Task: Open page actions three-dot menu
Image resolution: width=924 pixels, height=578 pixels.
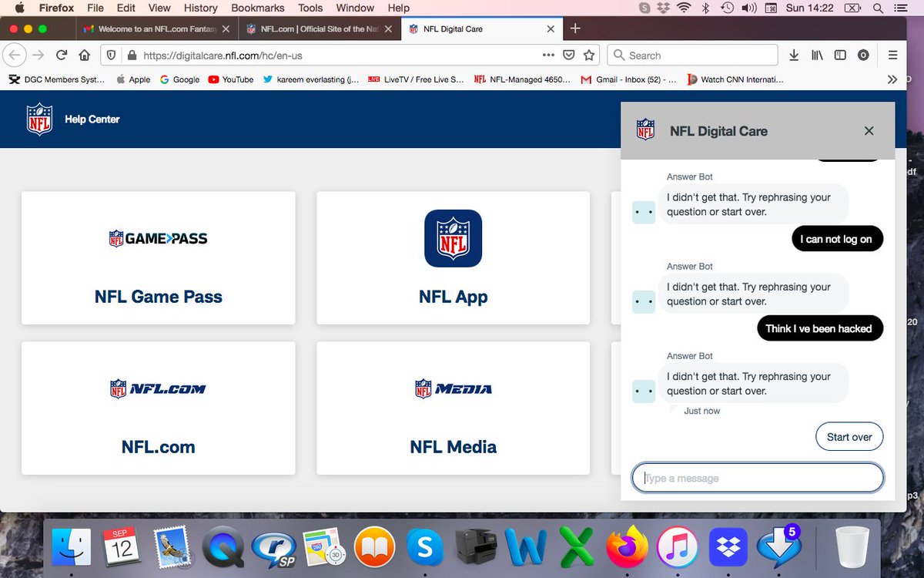Action: tap(548, 55)
